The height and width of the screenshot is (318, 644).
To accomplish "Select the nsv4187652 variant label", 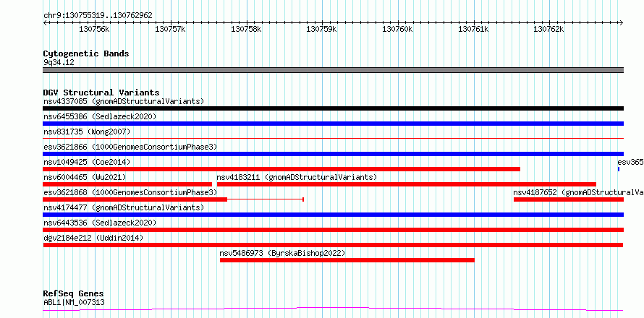I will point(578,192).
